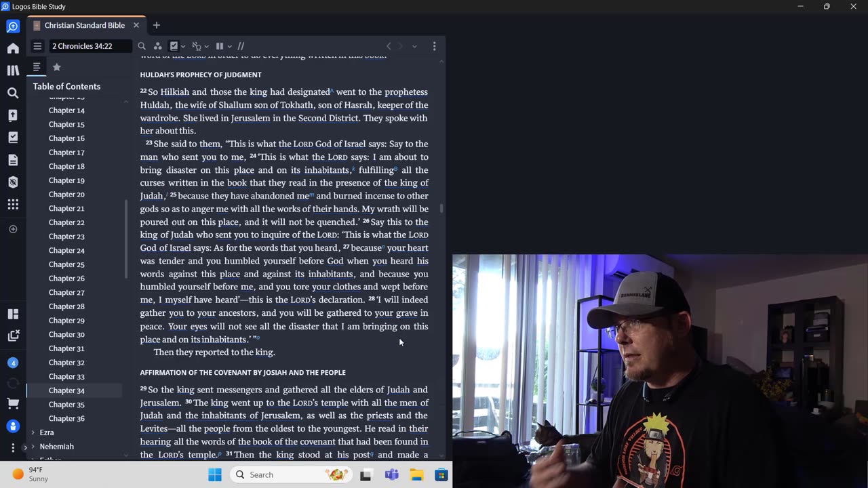
Task: Open the Search icon in the left sidebar
Action: click(13, 93)
